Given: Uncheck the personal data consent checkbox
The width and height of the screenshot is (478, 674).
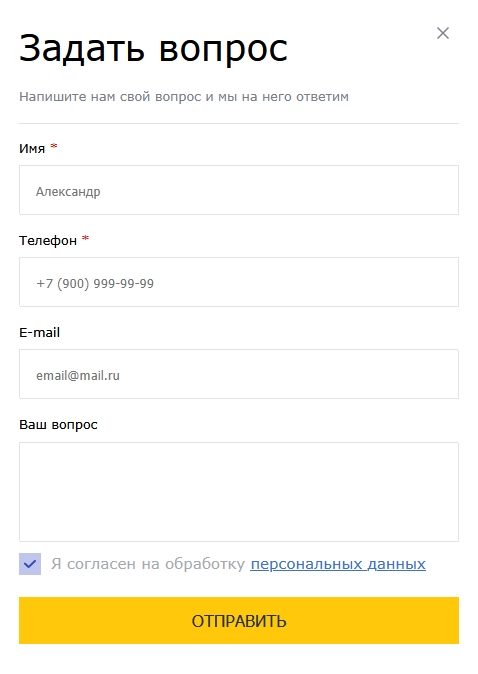Looking at the screenshot, I should [30, 564].
